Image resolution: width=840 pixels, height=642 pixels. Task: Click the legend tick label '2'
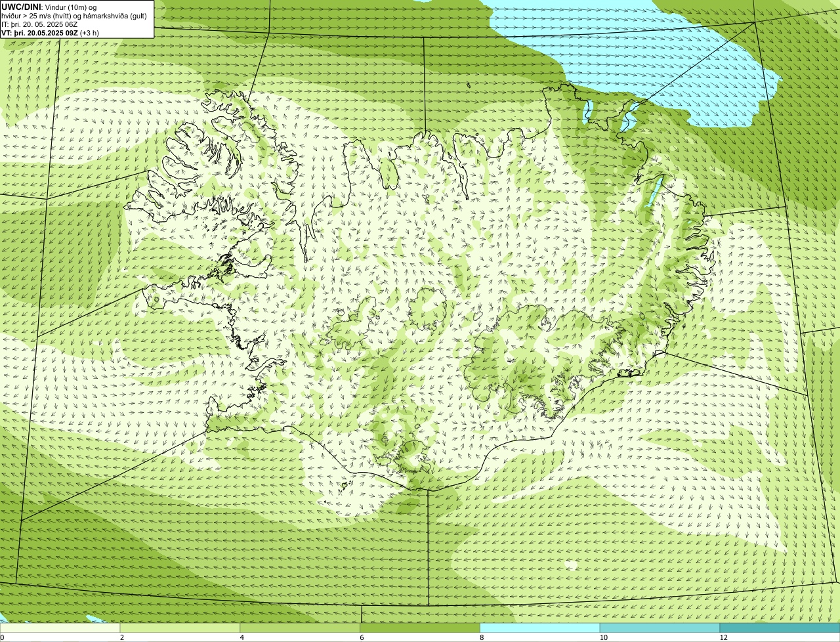click(x=121, y=637)
